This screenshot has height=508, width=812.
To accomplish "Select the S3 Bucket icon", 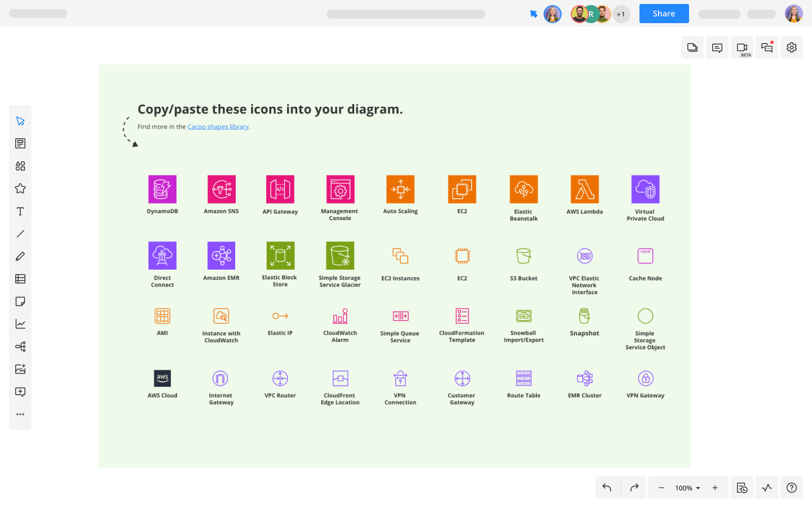I will pyautogui.click(x=524, y=256).
